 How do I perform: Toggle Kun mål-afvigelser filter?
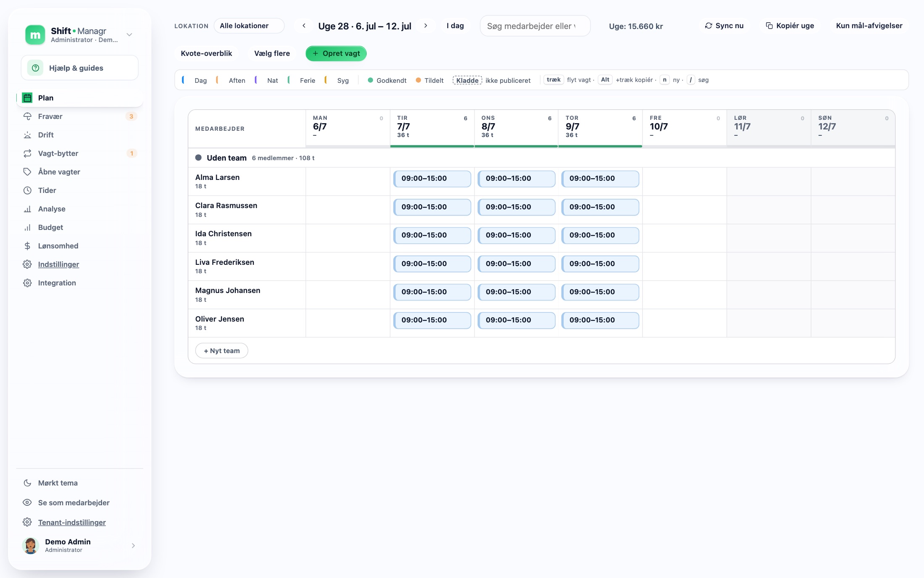tap(869, 26)
